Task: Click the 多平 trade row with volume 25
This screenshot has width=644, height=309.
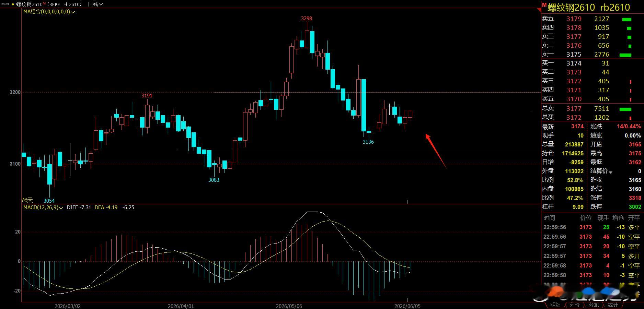Action: coord(592,227)
